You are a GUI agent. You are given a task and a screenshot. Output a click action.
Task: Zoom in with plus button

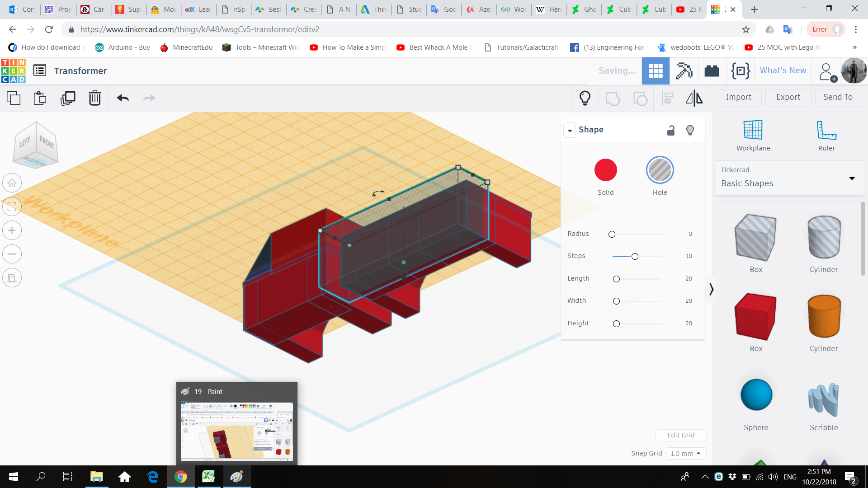point(12,230)
